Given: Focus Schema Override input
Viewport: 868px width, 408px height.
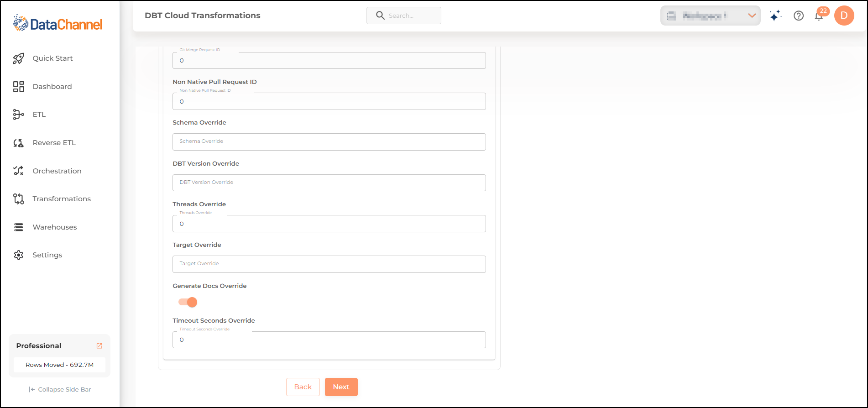Looking at the screenshot, I should coord(329,142).
